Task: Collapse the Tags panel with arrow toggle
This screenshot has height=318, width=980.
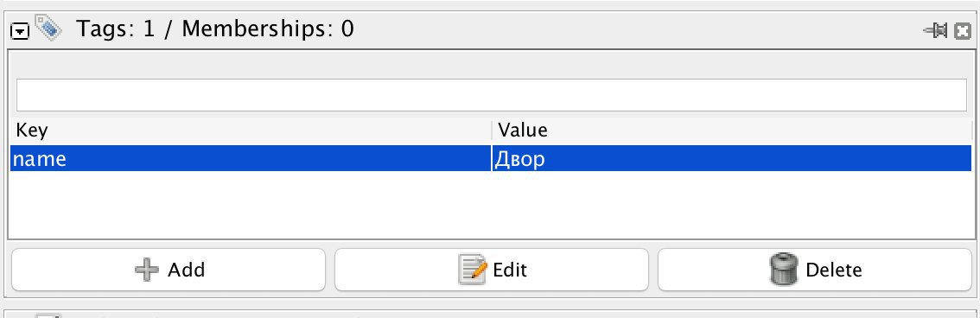Action: [x=20, y=31]
